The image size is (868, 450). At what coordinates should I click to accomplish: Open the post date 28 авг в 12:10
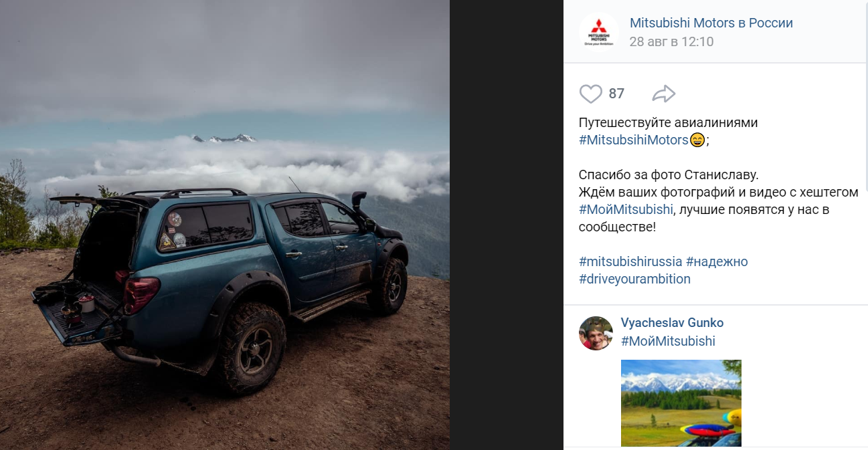pyautogui.click(x=671, y=41)
